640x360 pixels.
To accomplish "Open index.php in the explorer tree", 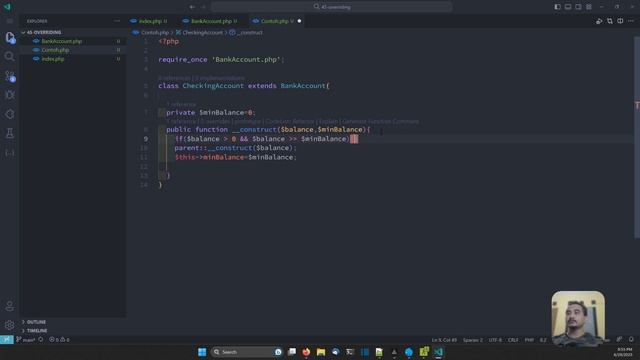I will pos(53,59).
